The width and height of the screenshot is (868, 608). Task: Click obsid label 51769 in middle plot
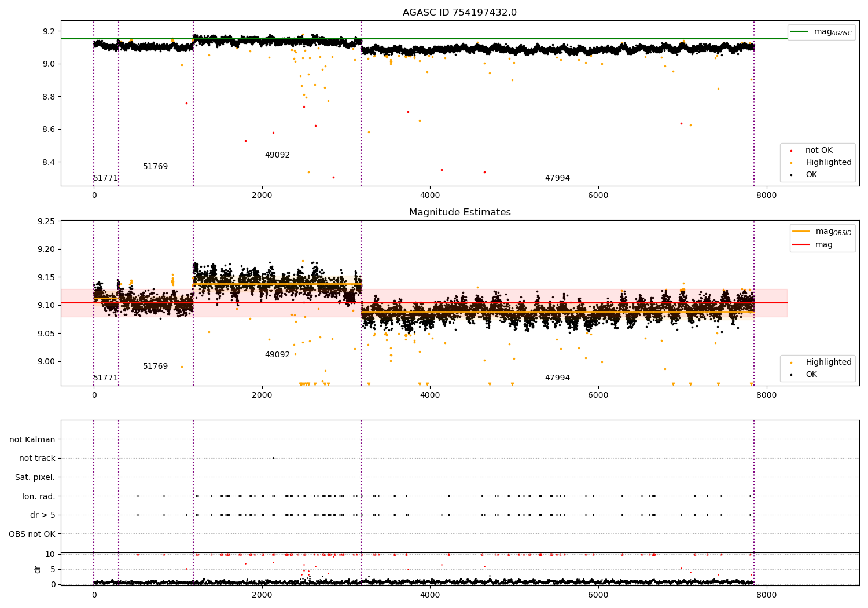(x=155, y=367)
